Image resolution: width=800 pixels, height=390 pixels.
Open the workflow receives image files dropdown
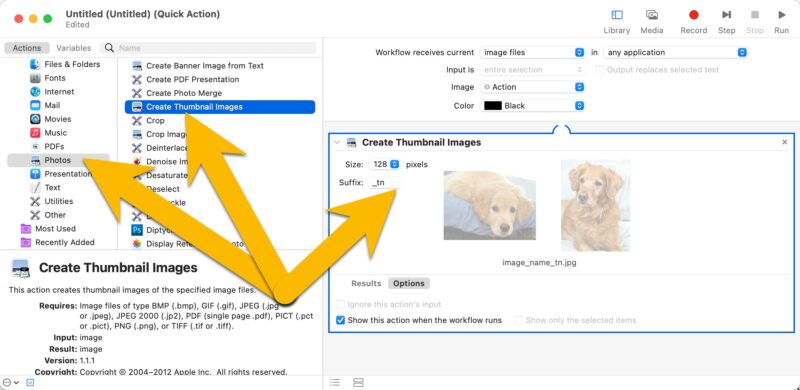click(x=532, y=53)
